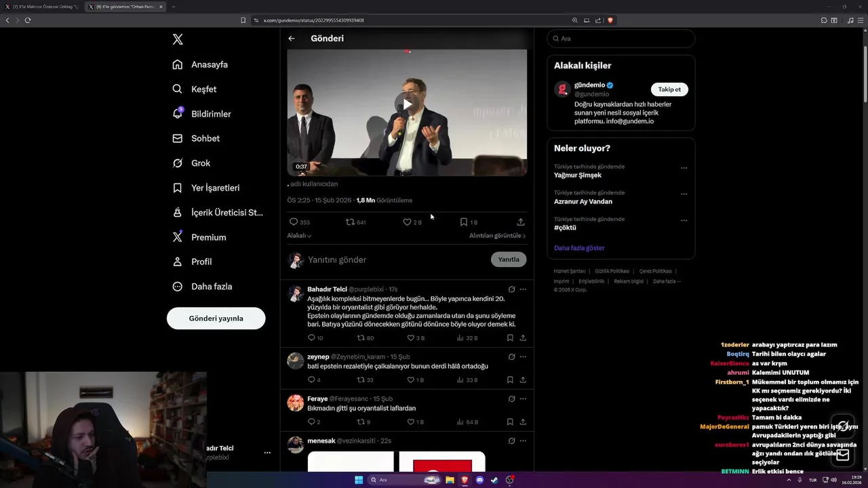Viewport: 868px width, 488px height.
Task: Open İçerik Üreticisi Stüdyosu
Action: point(217,212)
